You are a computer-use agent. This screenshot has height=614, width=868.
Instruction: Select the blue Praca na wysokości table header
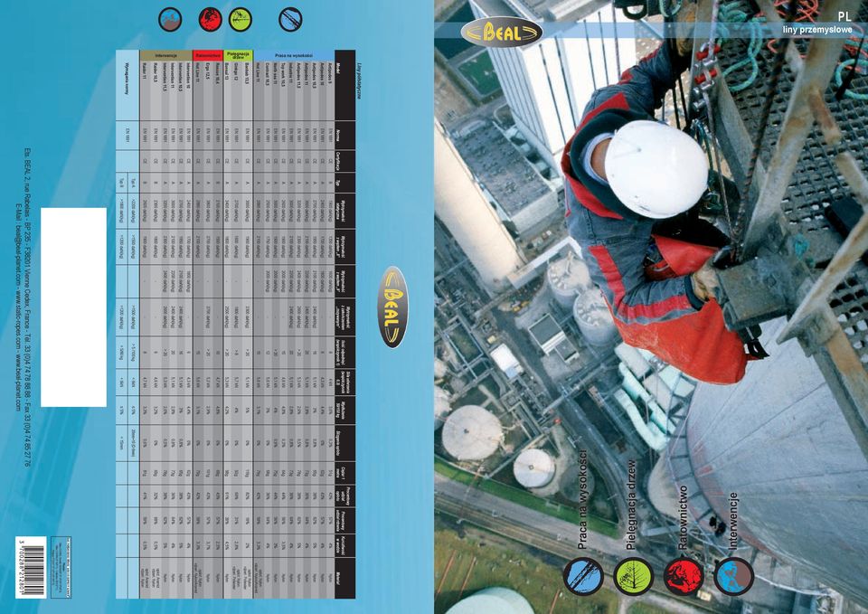pos(294,55)
